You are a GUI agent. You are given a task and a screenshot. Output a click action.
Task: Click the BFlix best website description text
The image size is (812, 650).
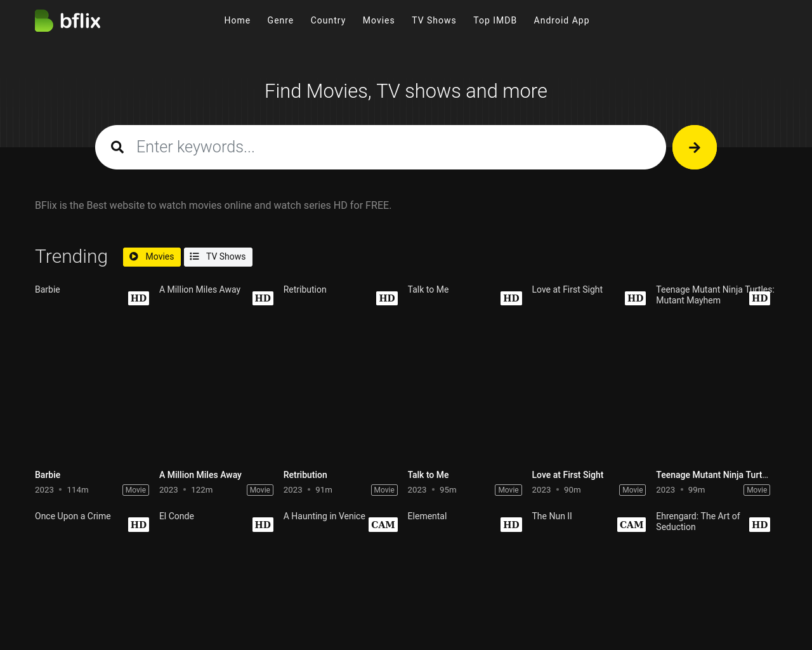coord(213,206)
